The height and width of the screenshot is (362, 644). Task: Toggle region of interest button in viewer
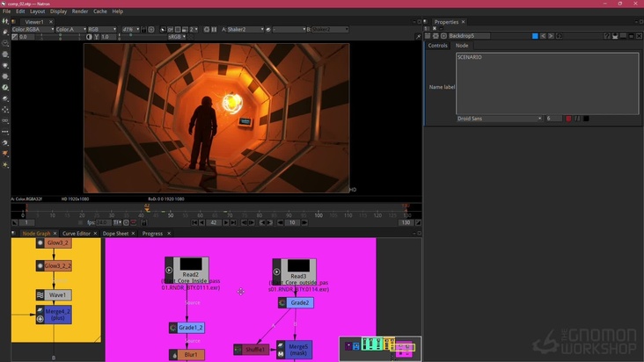click(x=178, y=30)
